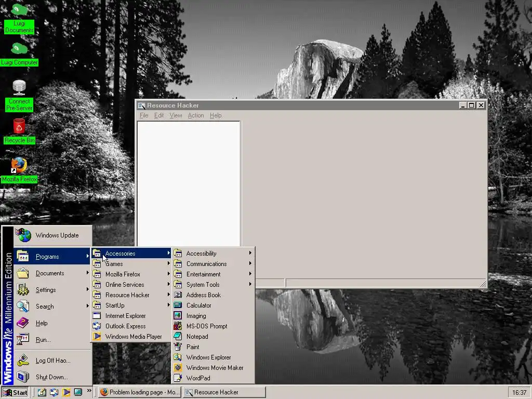Image resolution: width=532 pixels, height=399 pixels.
Task: Expand the System Tools submenu arrow
Action: [x=250, y=284]
